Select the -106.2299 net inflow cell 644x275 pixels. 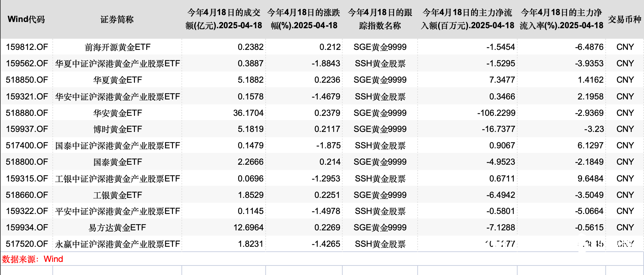[x=496, y=113]
